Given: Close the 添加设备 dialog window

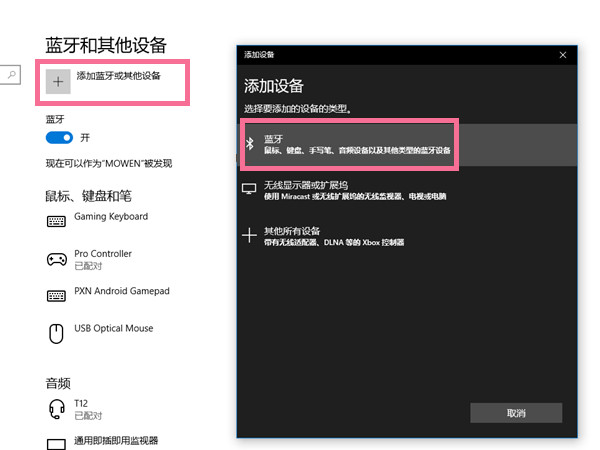Looking at the screenshot, I should pos(563,54).
